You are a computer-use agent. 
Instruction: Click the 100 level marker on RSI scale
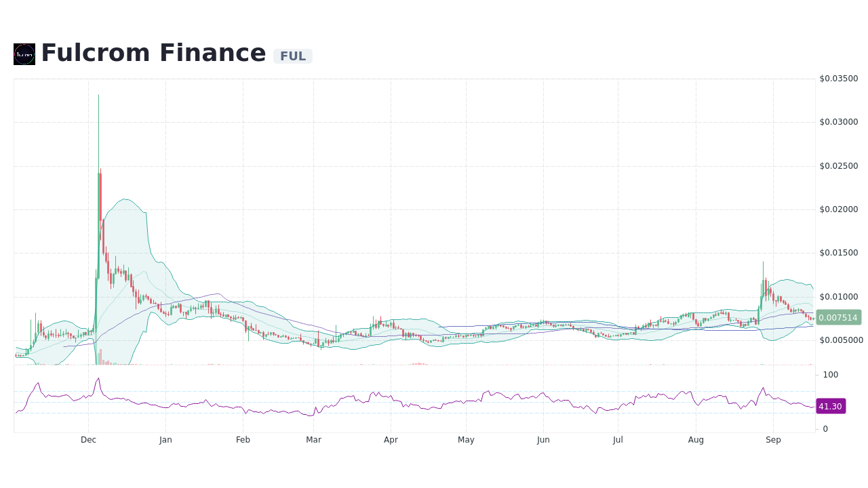[x=829, y=375]
